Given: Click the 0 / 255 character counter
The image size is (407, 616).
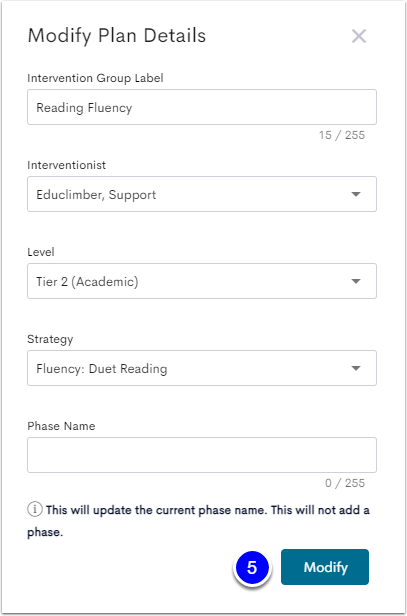Looking at the screenshot, I should [345, 483].
